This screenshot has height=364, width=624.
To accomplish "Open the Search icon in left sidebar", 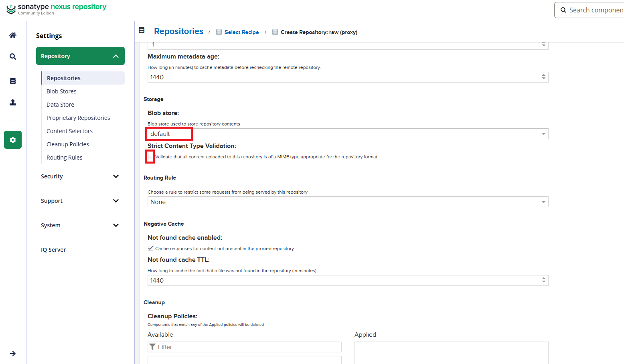I will tap(13, 57).
